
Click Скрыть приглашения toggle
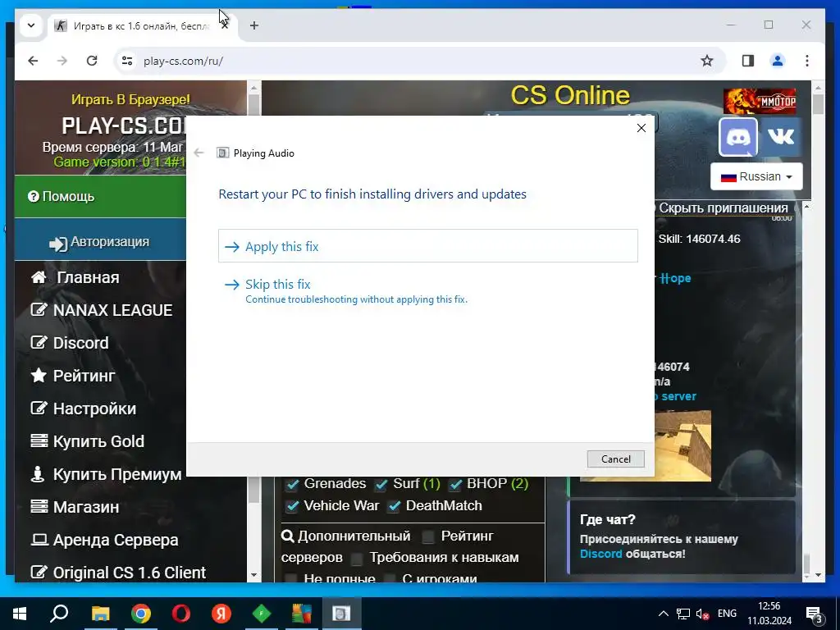coord(724,208)
